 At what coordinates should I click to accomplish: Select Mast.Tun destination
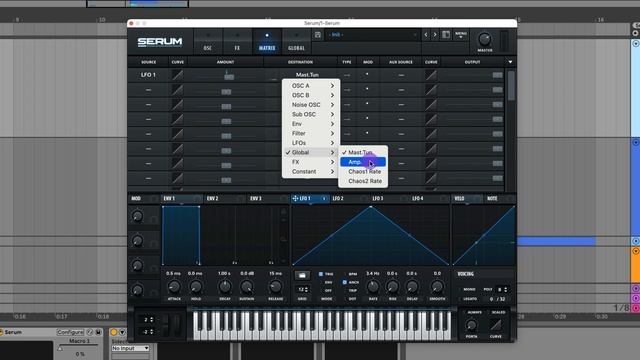click(x=363, y=152)
